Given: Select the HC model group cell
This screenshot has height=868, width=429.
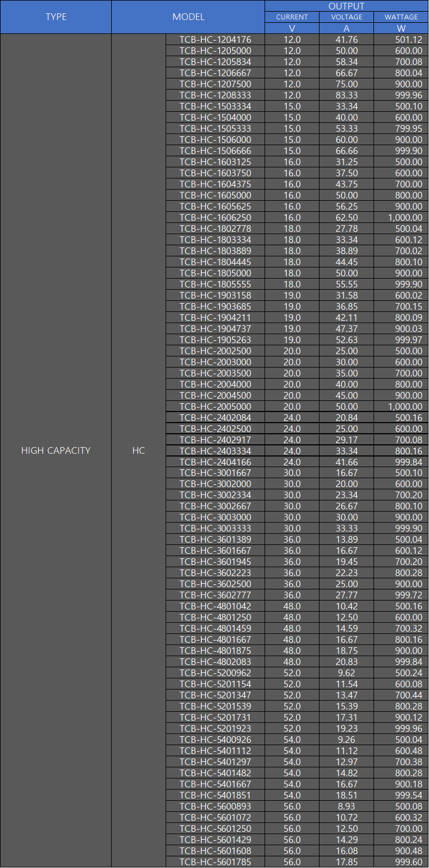Looking at the screenshot, I should point(138,450).
